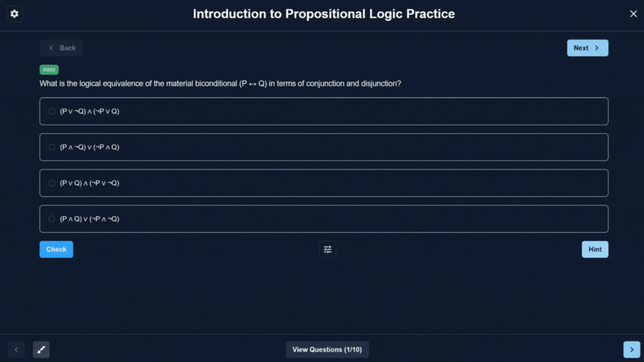Select radio for (P ∧ ¬Q) ∨ (¬P ∧ Q)

[x=52, y=147]
